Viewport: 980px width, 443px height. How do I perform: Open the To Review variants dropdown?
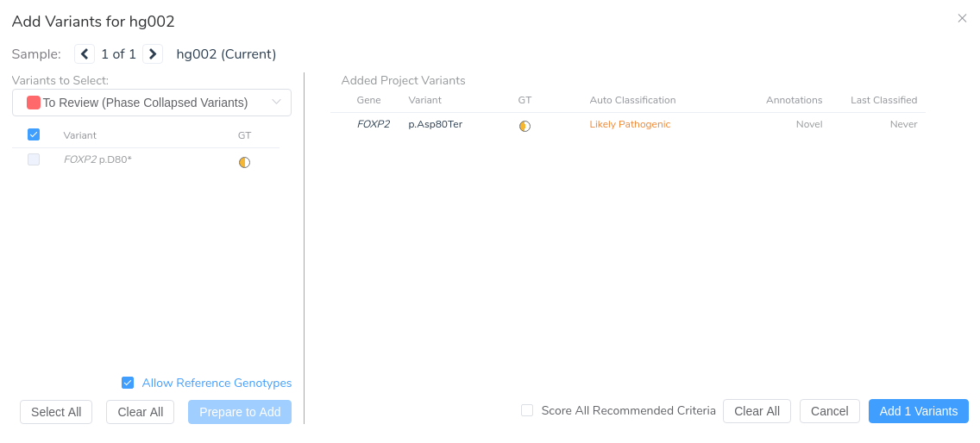pyautogui.click(x=152, y=103)
